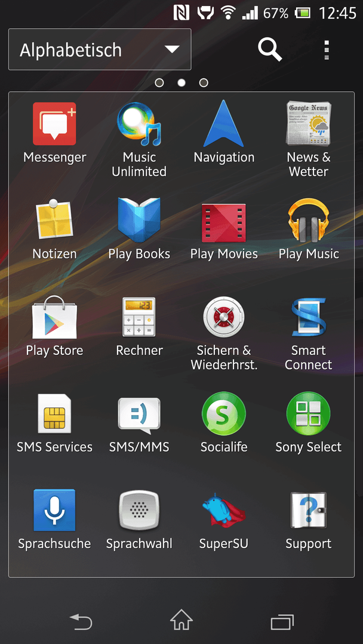Select the middle page indicator dot
Image resolution: width=363 pixels, height=644 pixels.
[x=181, y=83]
